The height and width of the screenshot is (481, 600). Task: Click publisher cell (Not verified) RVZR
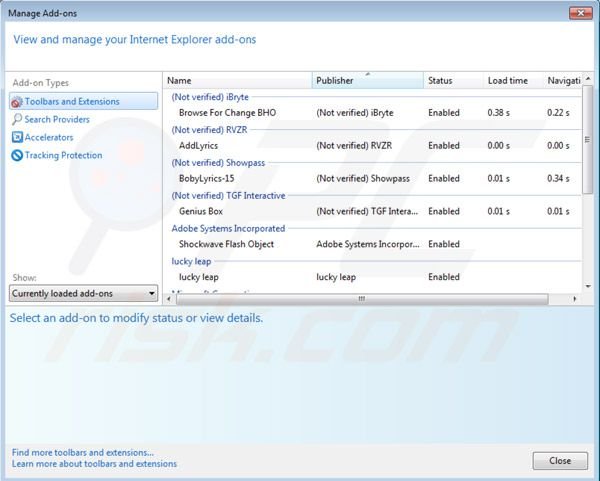coord(354,146)
